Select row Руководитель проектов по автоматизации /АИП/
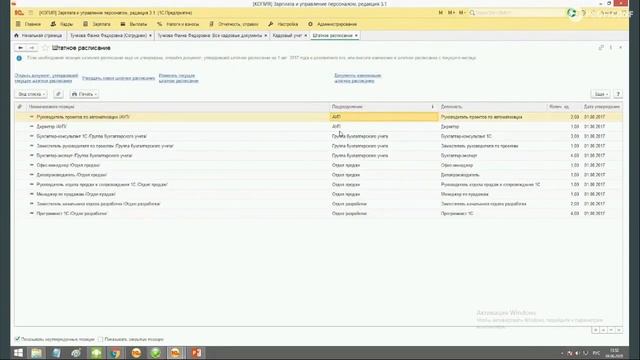 (x=318, y=117)
